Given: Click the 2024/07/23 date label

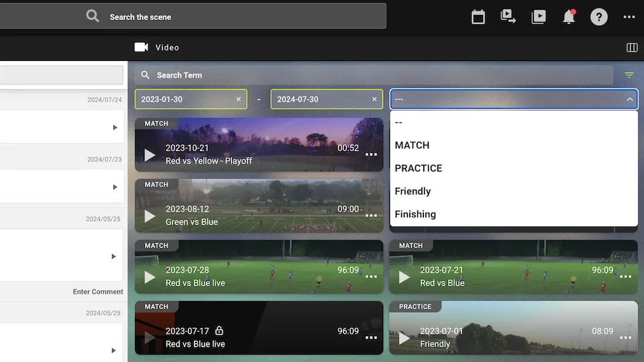Looking at the screenshot, I should (105, 160).
